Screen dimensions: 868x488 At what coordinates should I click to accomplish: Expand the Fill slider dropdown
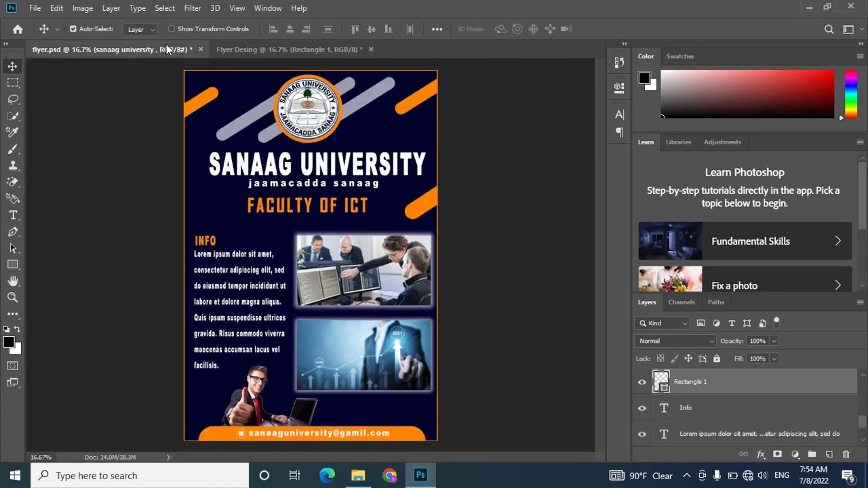coord(774,359)
